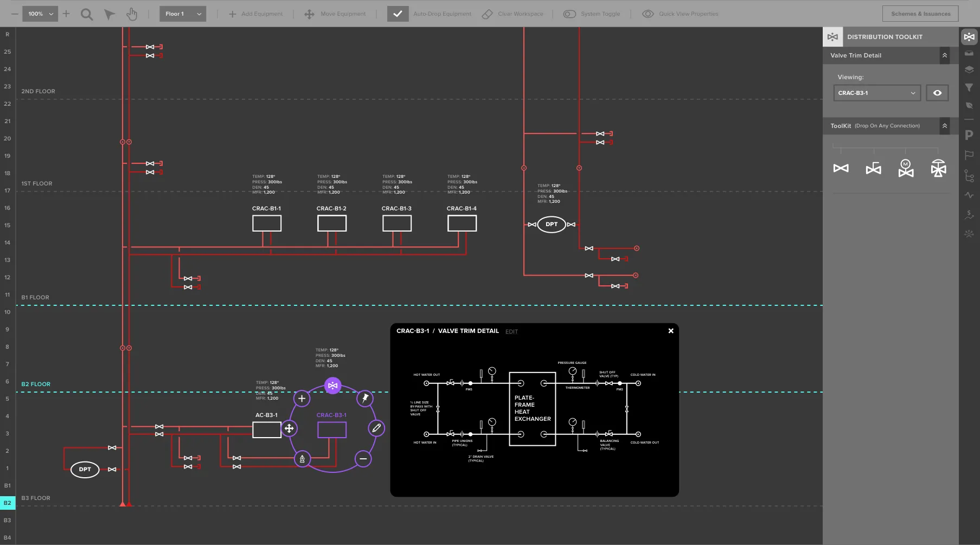Click the pencil edit icon around CRAC-B3-1
980x545 pixels.
click(x=376, y=428)
